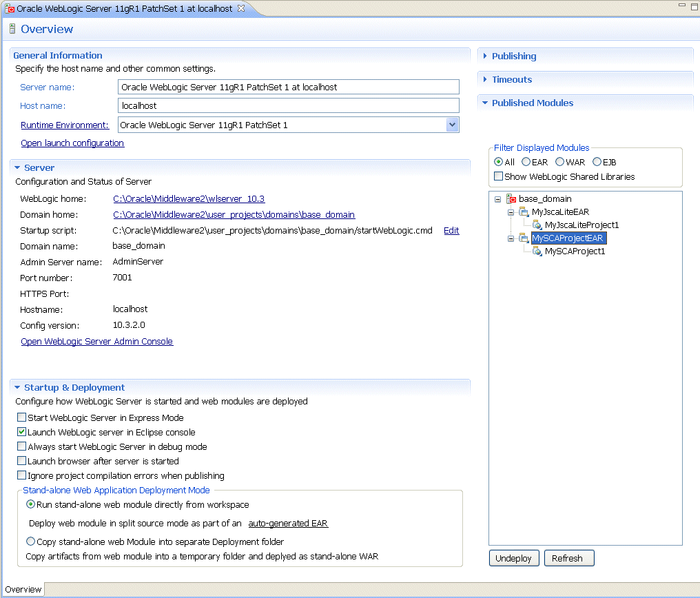The image size is (700, 598).
Task: Open WebLogic Server Admin Console link
Action: click(97, 342)
